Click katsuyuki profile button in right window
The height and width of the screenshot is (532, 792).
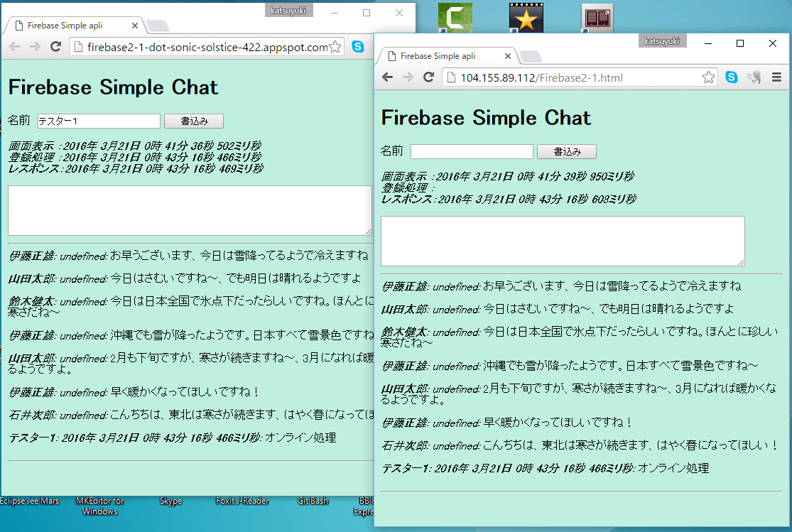pos(662,41)
